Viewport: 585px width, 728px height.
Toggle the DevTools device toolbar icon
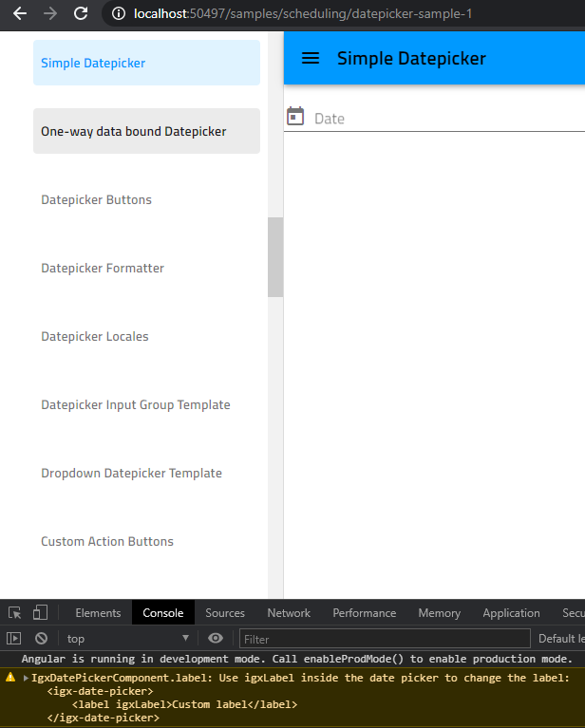[40, 612]
